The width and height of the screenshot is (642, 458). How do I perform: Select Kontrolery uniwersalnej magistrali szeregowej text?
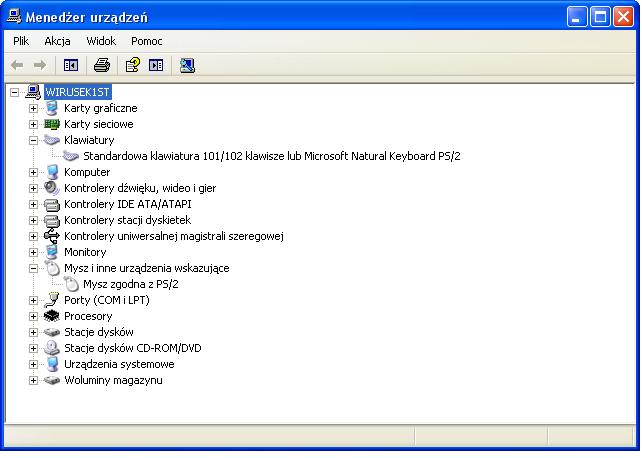coord(174,236)
